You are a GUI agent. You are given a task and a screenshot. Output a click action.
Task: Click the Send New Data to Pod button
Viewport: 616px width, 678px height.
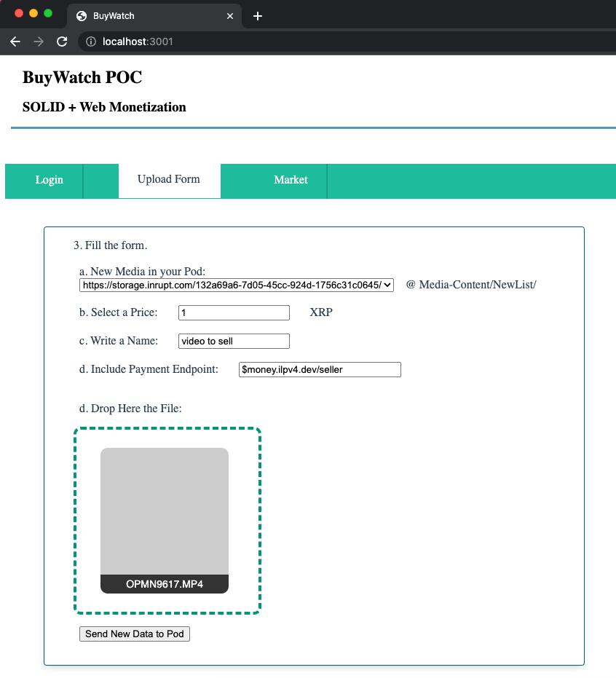(x=135, y=634)
